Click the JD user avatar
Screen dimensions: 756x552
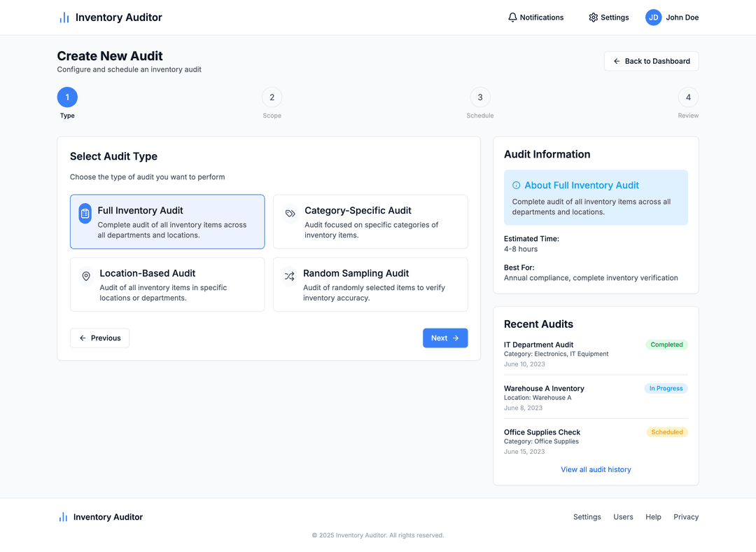click(653, 18)
